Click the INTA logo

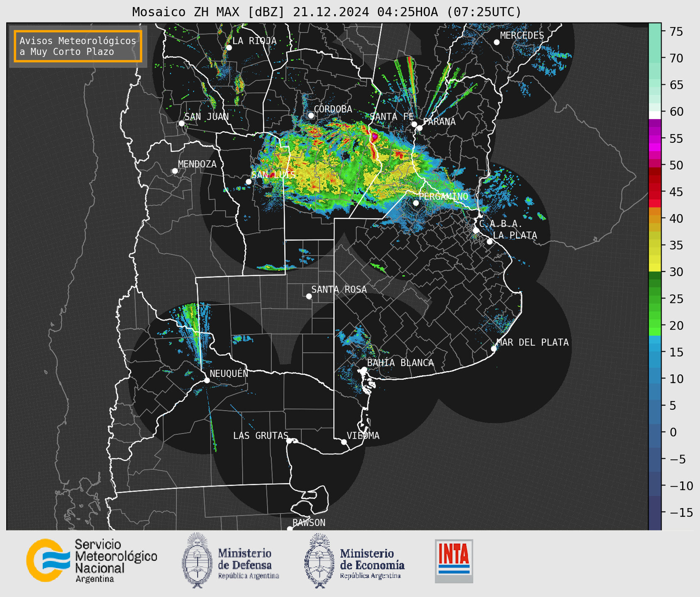click(454, 561)
